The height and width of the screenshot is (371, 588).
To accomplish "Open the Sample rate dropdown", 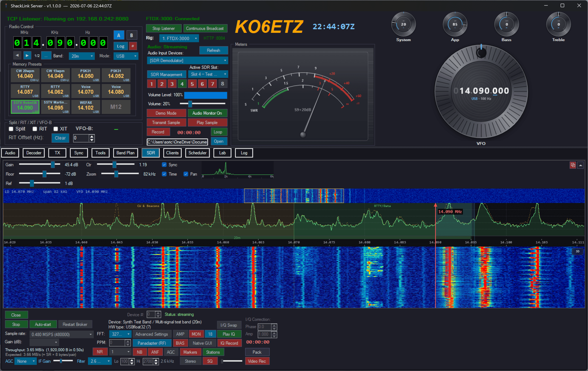I will pos(61,334).
